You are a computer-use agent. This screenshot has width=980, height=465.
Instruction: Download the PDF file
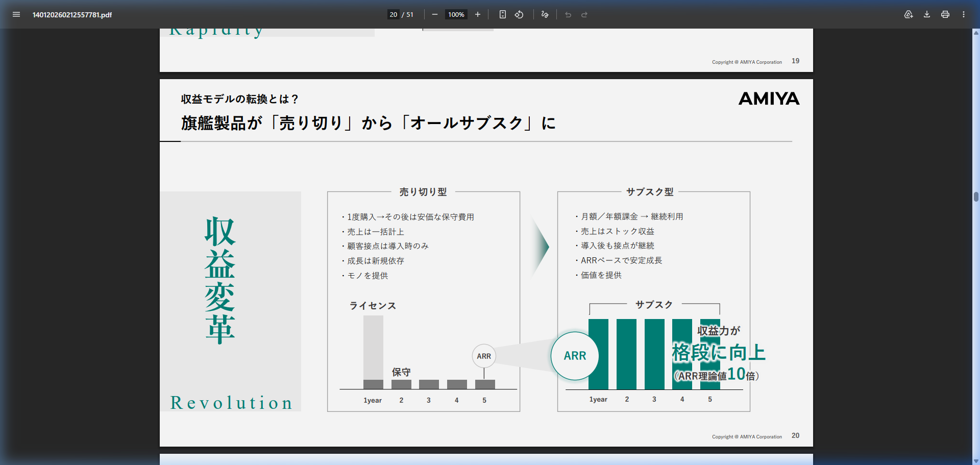[x=926, y=15]
